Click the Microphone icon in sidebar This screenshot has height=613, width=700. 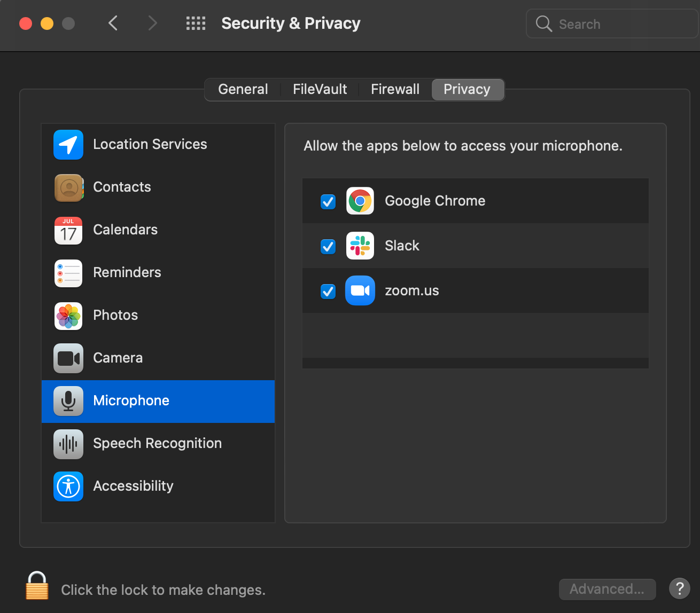tap(68, 401)
